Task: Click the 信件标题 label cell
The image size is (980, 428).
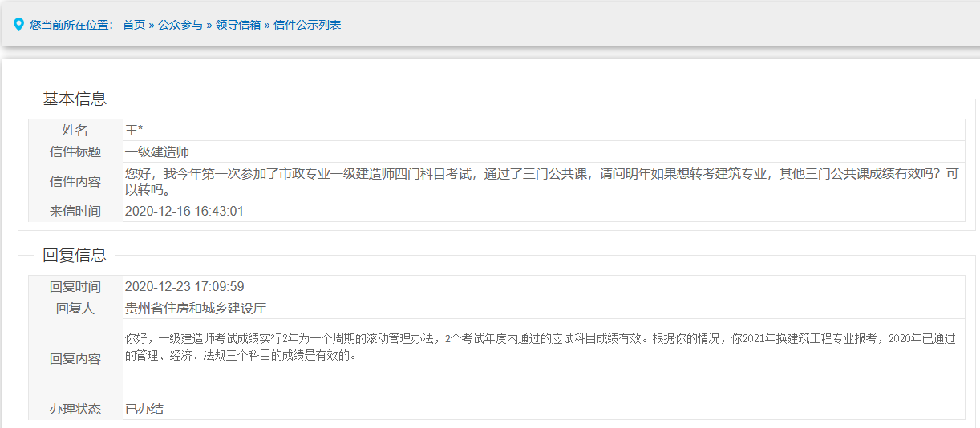Action: click(75, 152)
